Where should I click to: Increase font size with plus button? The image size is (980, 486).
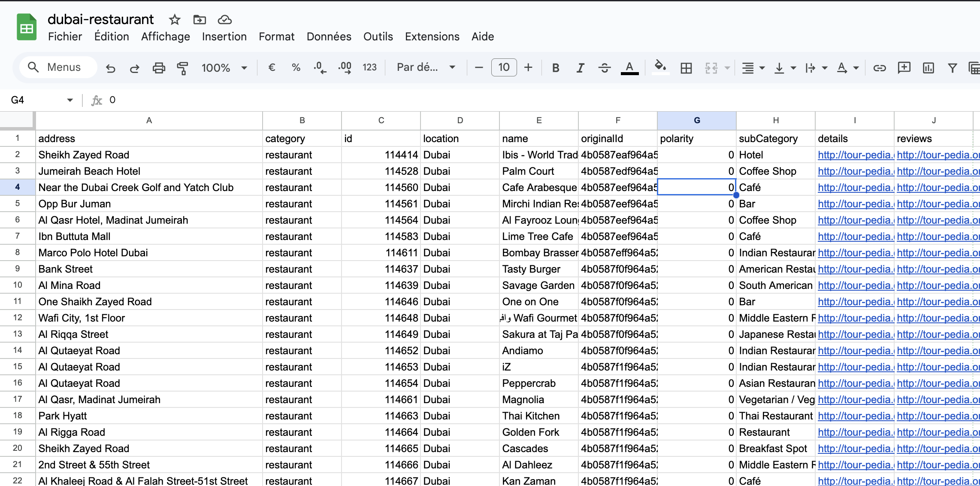(528, 67)
